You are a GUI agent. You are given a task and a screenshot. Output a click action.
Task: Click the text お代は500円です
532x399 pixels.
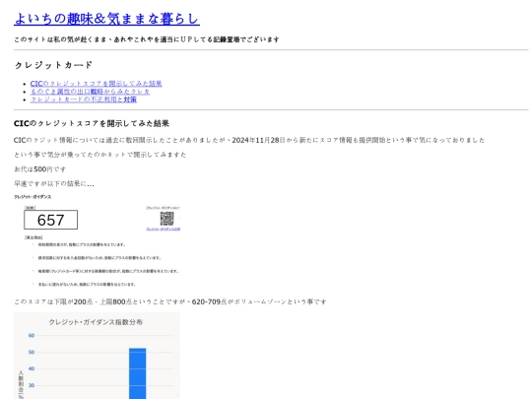pyautogui.click(x=40, y=169)
